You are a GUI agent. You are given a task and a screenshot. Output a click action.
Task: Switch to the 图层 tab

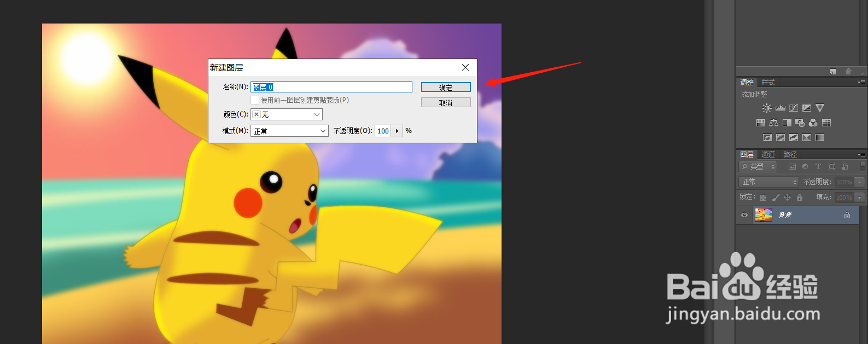coord(747,155)
